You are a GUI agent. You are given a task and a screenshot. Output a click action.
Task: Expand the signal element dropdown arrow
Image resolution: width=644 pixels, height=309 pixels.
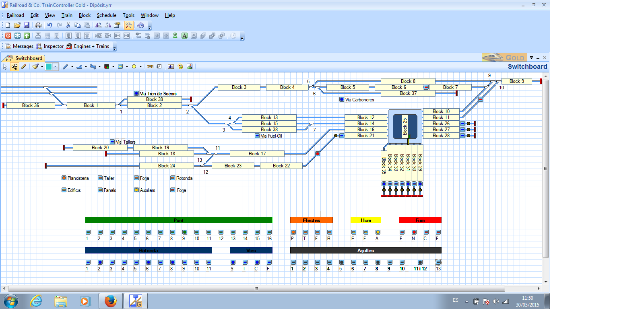coord(113,67)
